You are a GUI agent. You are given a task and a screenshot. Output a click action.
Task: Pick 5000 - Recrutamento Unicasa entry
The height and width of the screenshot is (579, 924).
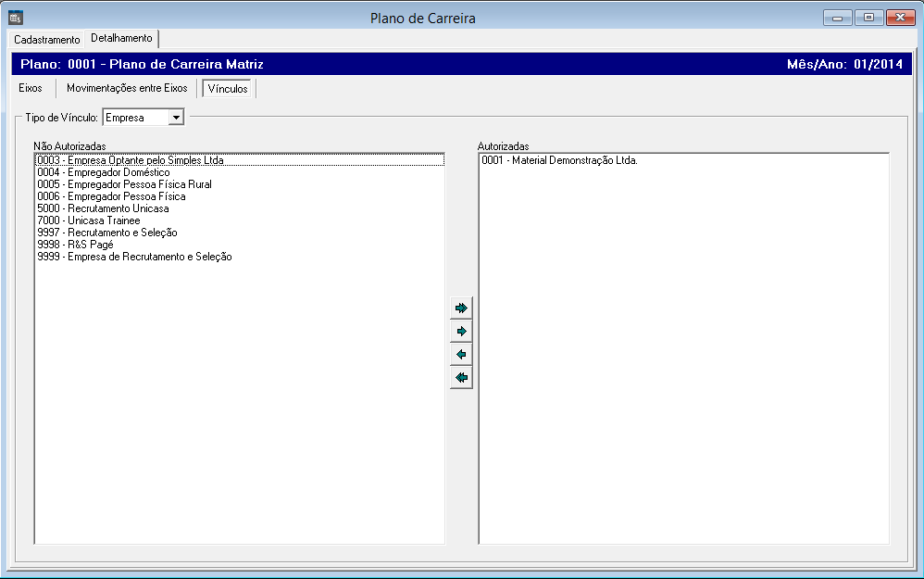coord(103,208)
